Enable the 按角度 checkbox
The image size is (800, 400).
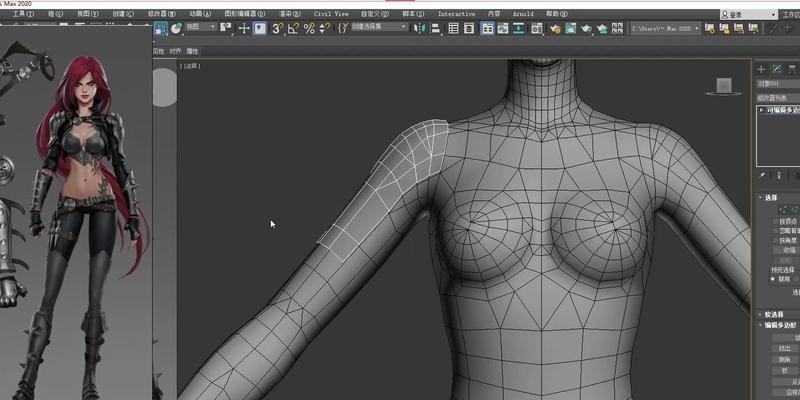pos(776,240)
